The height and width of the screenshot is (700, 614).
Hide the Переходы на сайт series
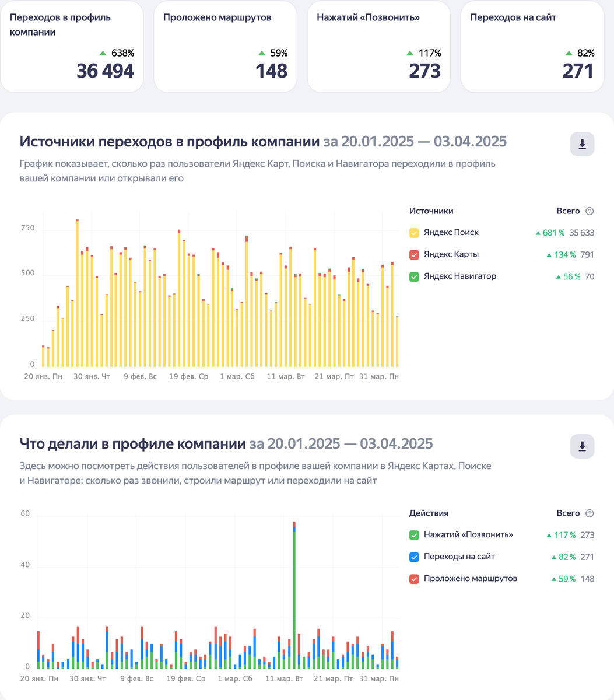click(x=413, y=556)
